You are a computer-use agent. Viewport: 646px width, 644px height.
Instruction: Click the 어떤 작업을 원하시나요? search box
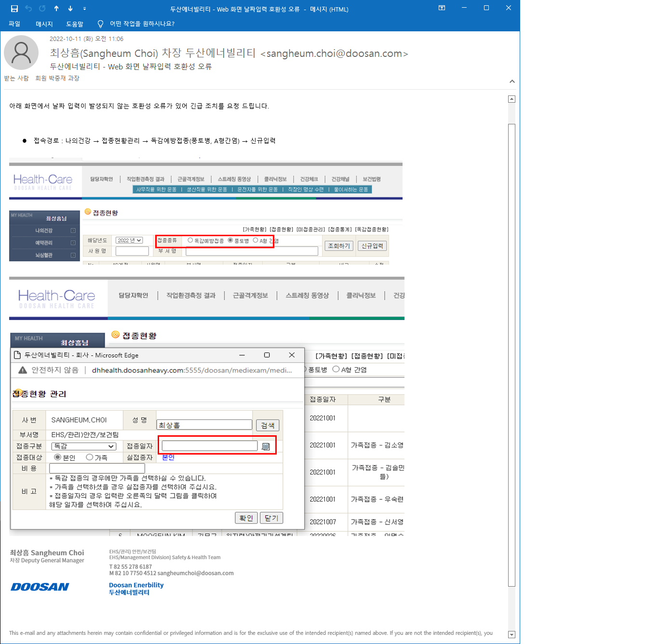[x=142, y=24]
